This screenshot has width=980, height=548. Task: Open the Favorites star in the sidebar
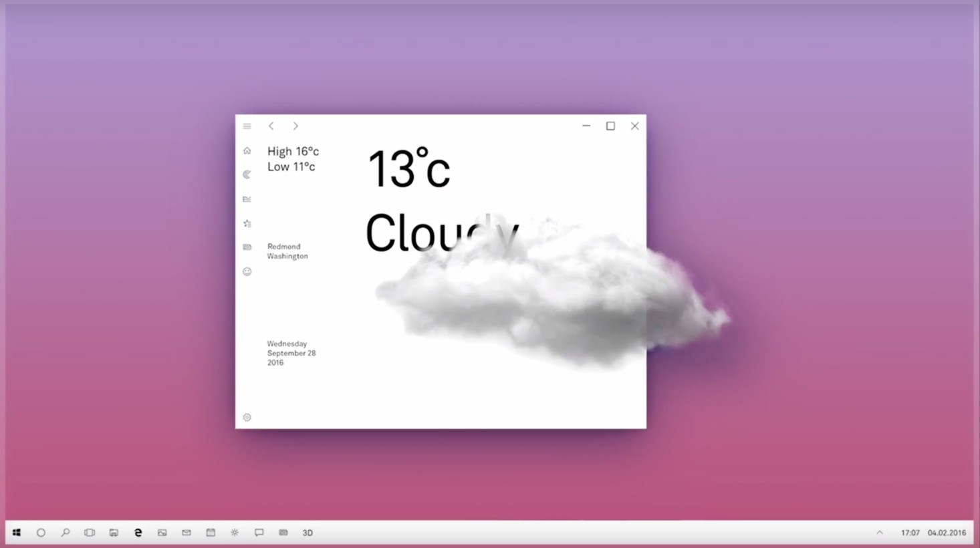coord(247,223)
